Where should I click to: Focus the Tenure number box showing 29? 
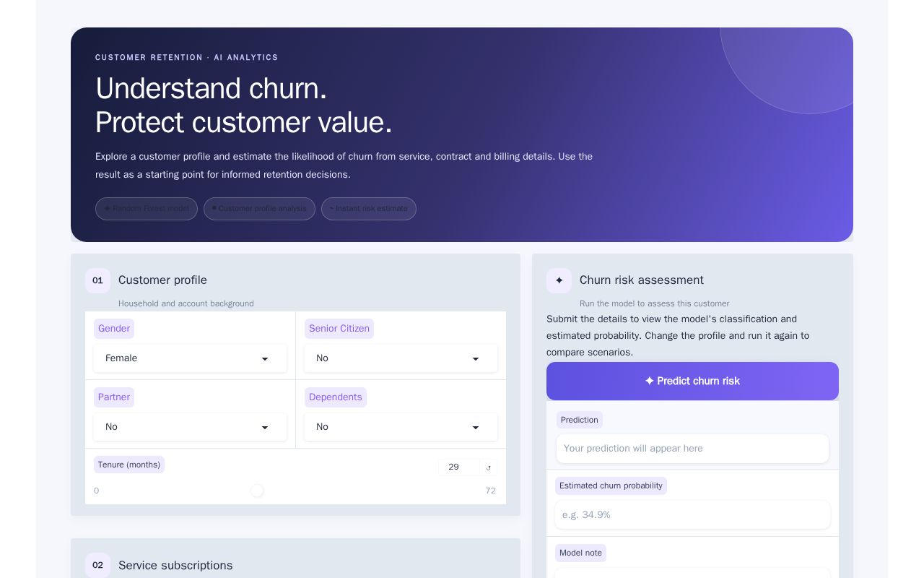[x=459, y=467]
